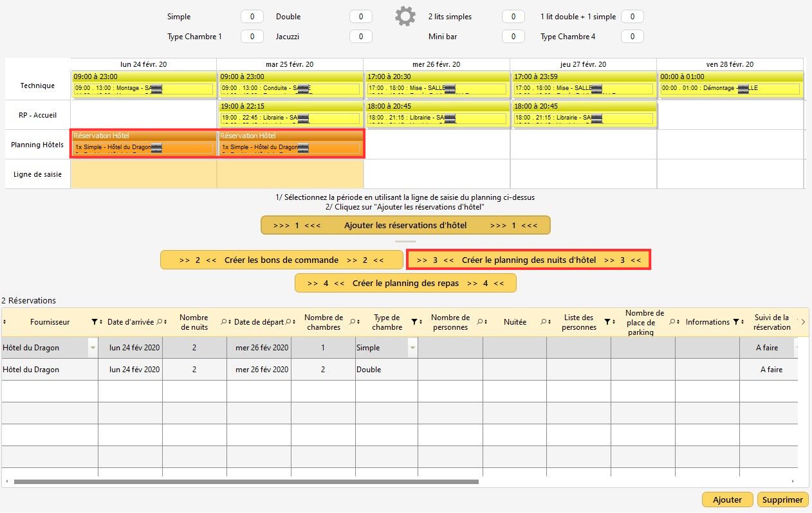812x513 pixels.
Task: Click Ajouter les réservations d'hôtel button
Action: [x=405, y=226]
